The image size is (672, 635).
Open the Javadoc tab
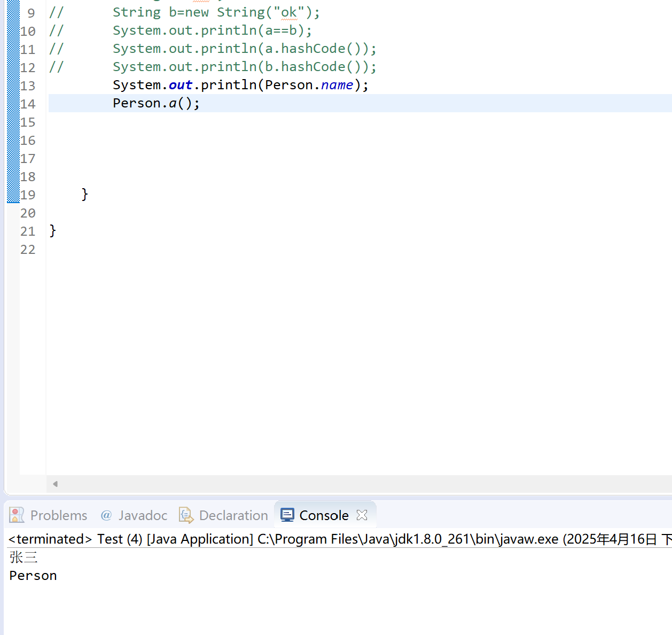point(134,515)
